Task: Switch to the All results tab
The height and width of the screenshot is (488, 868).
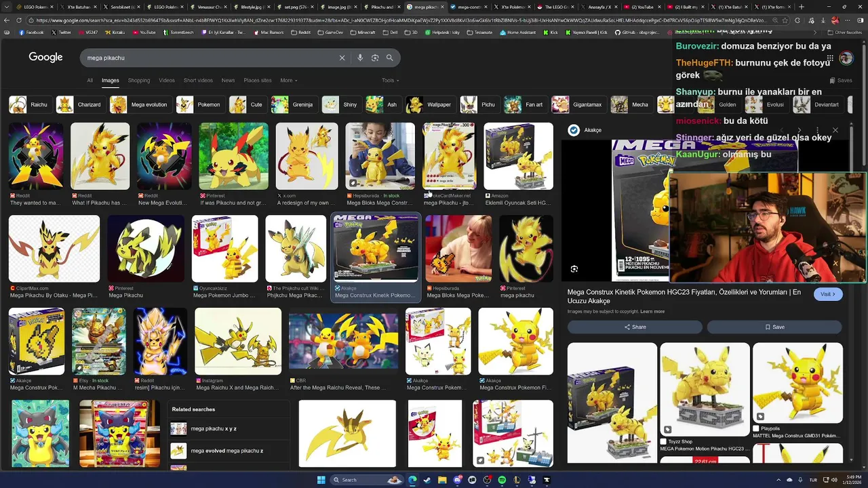Action: 90,80
